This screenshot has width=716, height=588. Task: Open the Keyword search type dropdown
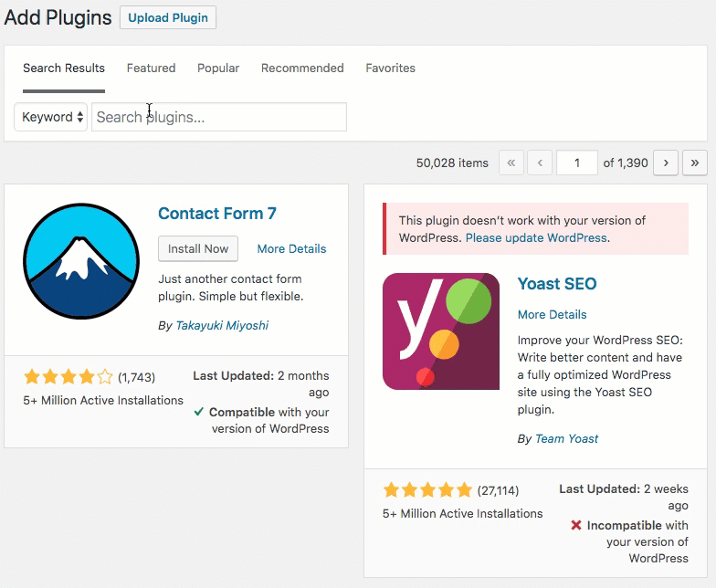(x=51, y=117)
